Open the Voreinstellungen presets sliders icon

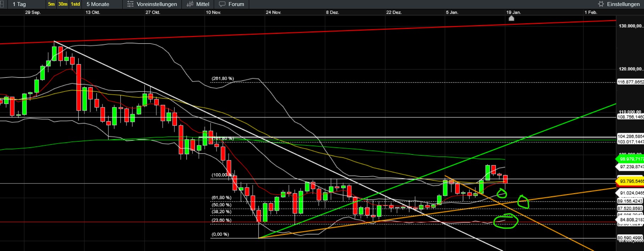[x=130, y=4]
